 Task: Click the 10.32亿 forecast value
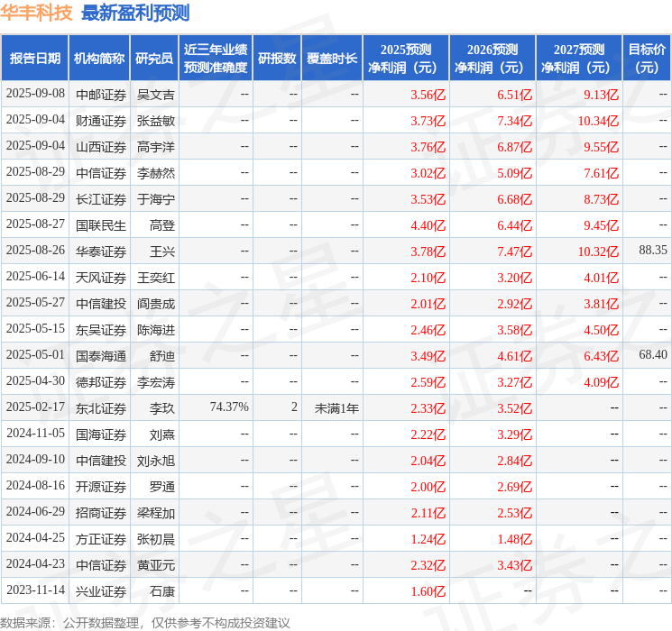click(598, 251)
